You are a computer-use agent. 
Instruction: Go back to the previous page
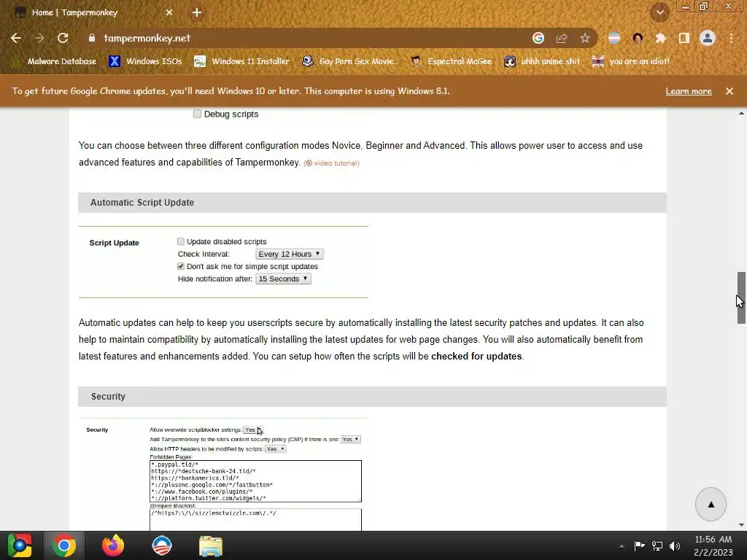pos(16,38)
